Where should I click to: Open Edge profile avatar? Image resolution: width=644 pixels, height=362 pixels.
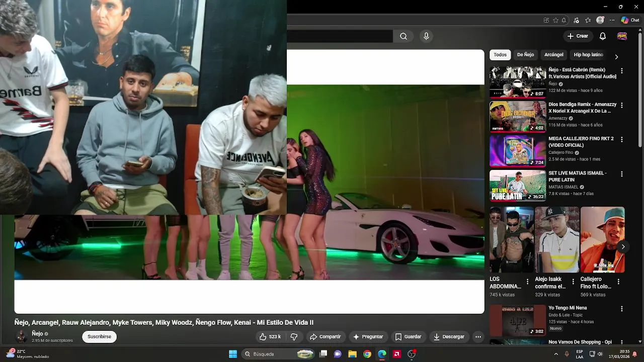point(600,20)
